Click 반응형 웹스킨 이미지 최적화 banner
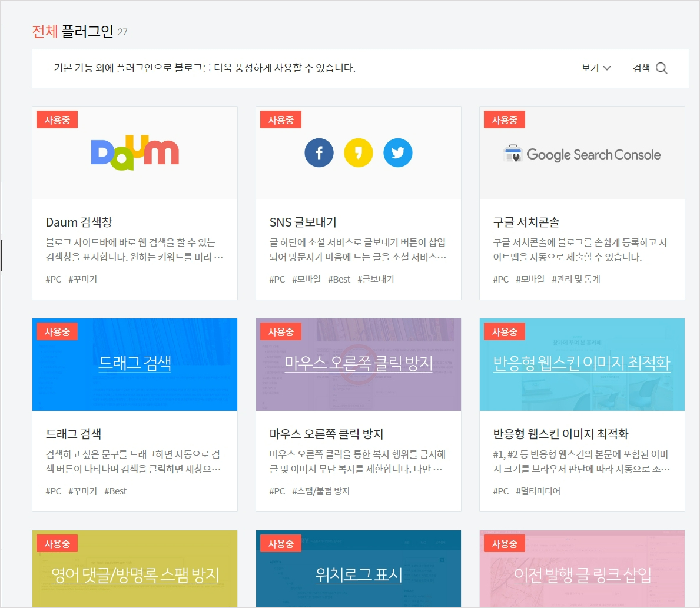The height and width of the screenshot is (608, 700). point(582,364)
